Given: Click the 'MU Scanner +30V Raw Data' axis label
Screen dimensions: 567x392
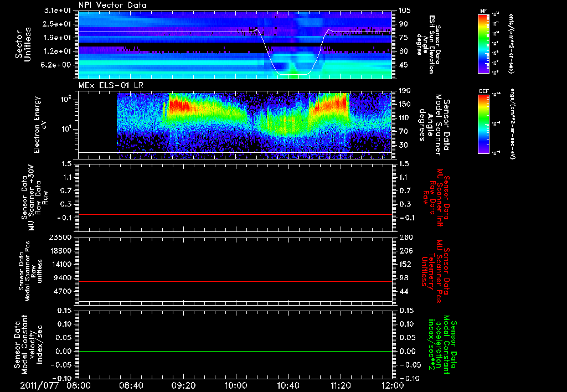Looking at the screenshot, I should 34,198.
